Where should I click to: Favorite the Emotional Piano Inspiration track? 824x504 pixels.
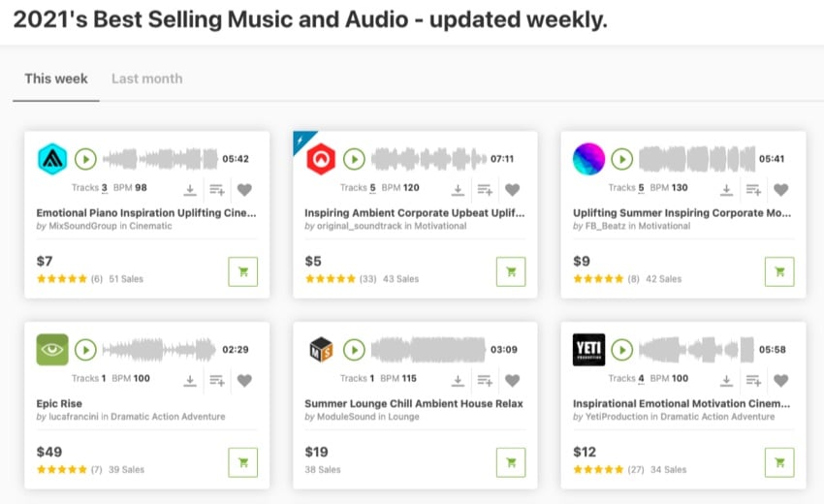[244, 190]
